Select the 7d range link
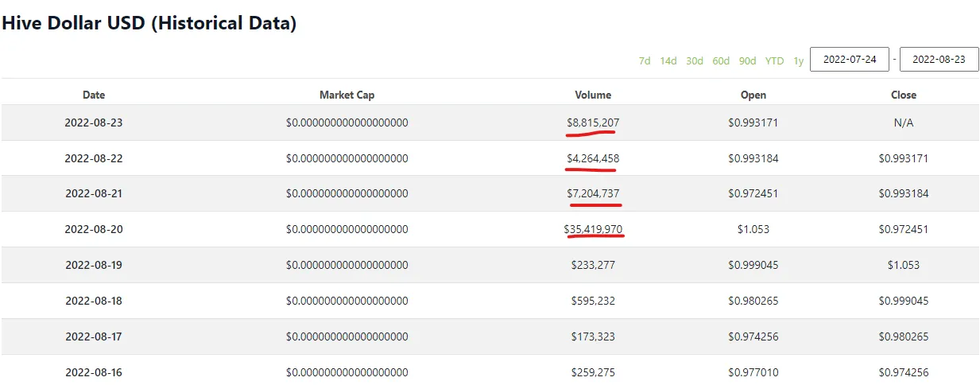This screenshot has height=389, width=980. [x=645, y=60]
